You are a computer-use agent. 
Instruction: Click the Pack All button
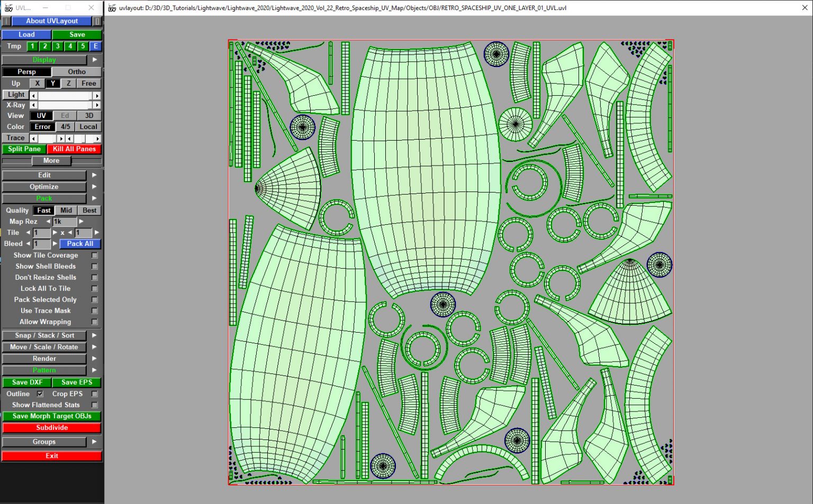tap(80, 244)
